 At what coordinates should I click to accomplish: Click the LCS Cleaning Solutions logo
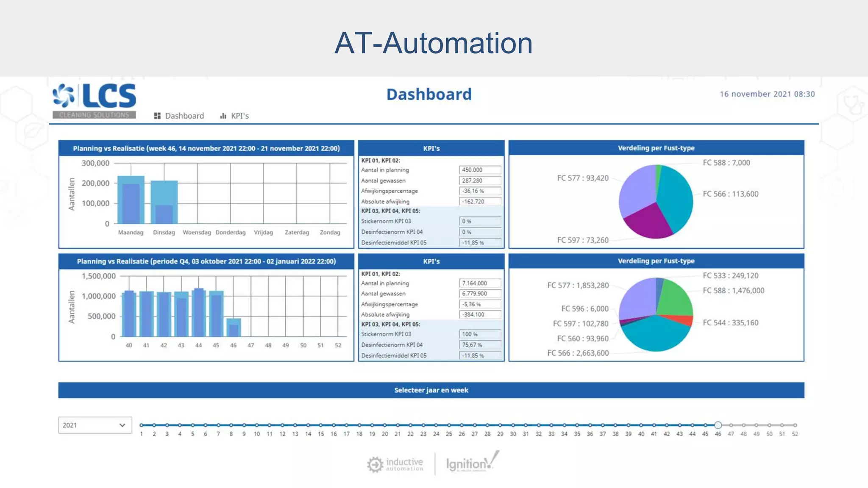pyautogui.click(x=94, y=101)
